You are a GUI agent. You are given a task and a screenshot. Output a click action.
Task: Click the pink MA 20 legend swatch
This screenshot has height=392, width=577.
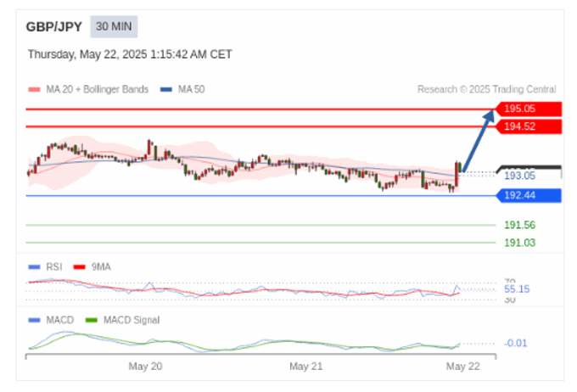tap(34, 89)
